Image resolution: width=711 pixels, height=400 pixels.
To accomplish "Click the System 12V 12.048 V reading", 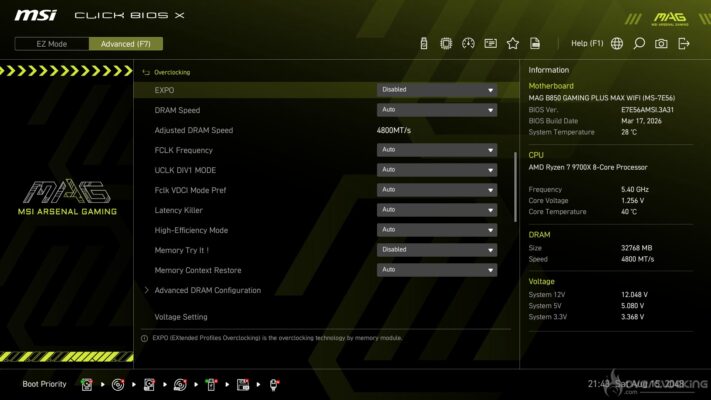I will coord(634,295).
